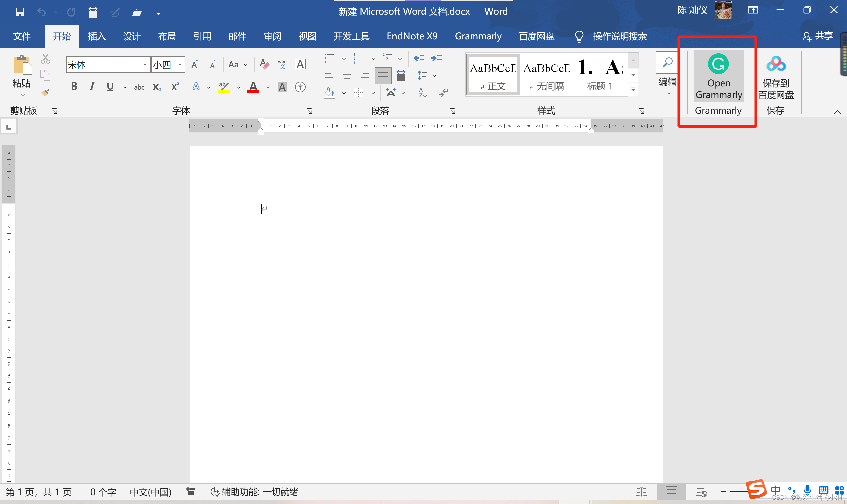Click the Format Painter brush icon
847x504 pixels.
pos(45,92)
